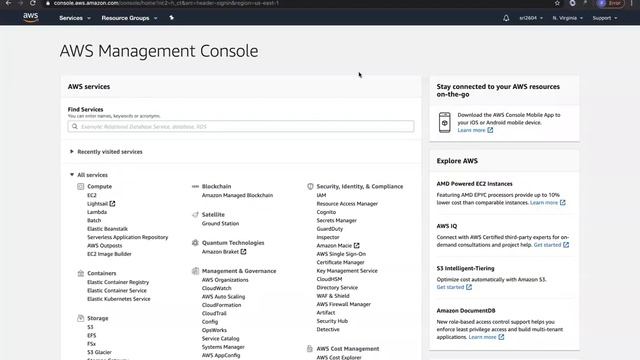Open the EC2 service
This screenshot has width=640, height=360.
click(92, 196)
